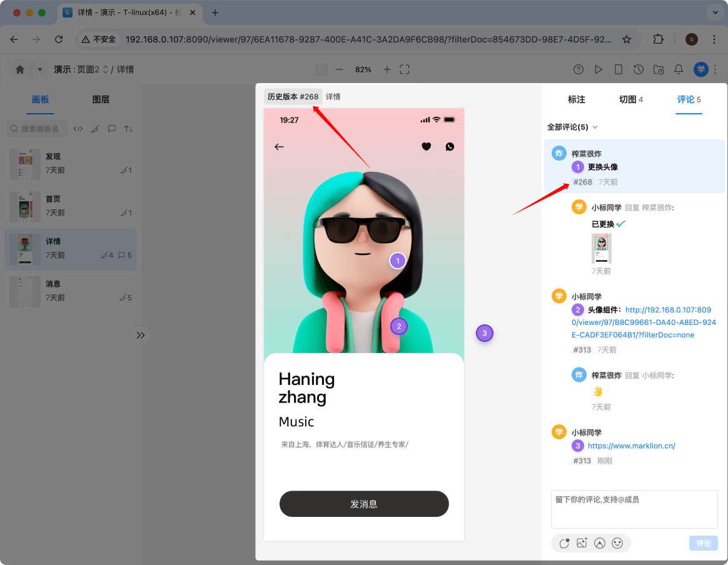Image resolution: width=728 pixels, height=565 pixels.
Task: Open comment mode via speech bubble icon
Action: 111,128
